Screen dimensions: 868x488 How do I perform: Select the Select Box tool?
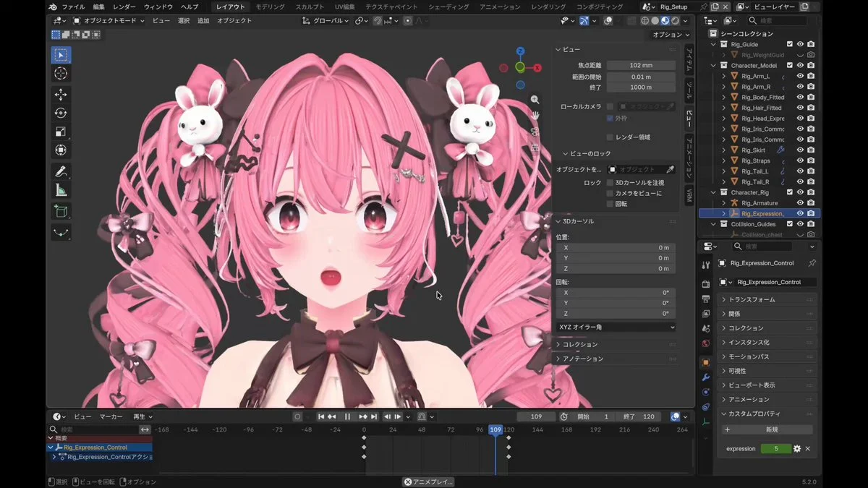(61, 55)
